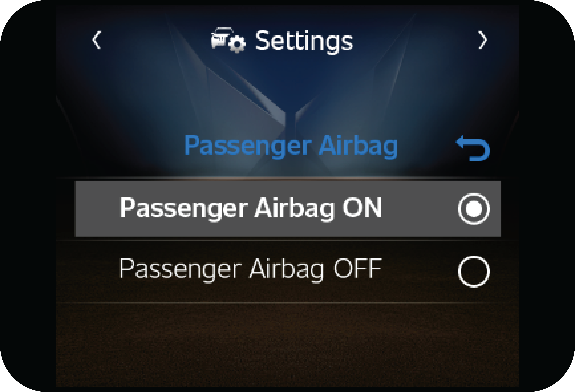This screenshot has width=575, height=392.
Task: Tap the filled circle icon for Airbag ON
Action: coord(474,209)
